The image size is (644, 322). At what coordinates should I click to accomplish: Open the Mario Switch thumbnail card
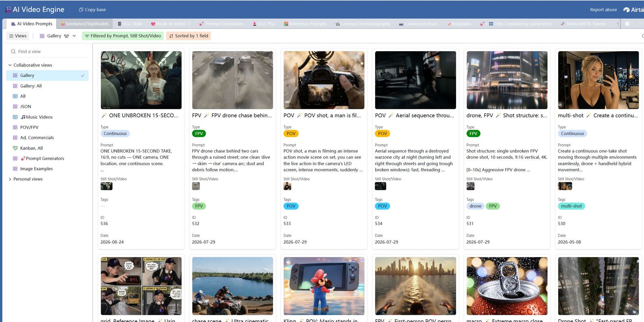click(x=324, y=286)
